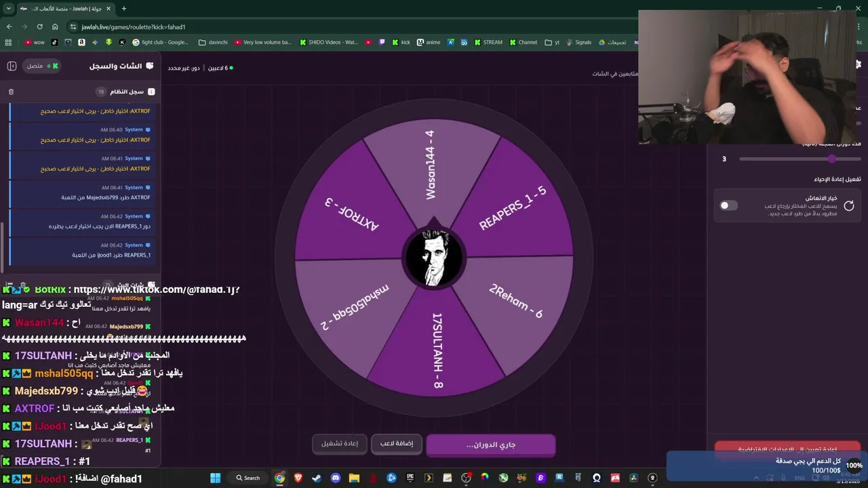Collapse the chat sidebar panel icon
Image resolution: width=868 pixels, height=488 pixels.
(x=12, y=66)
